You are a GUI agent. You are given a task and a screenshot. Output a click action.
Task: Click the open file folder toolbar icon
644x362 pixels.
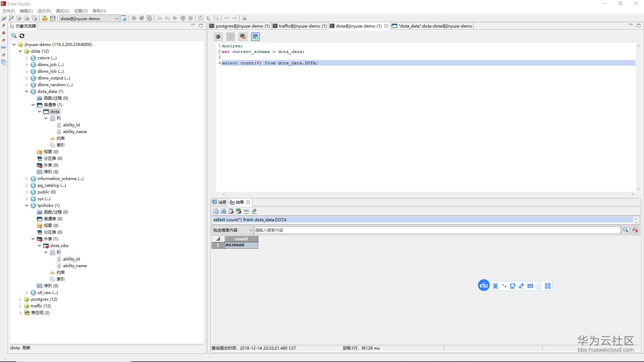click(45, 18)
